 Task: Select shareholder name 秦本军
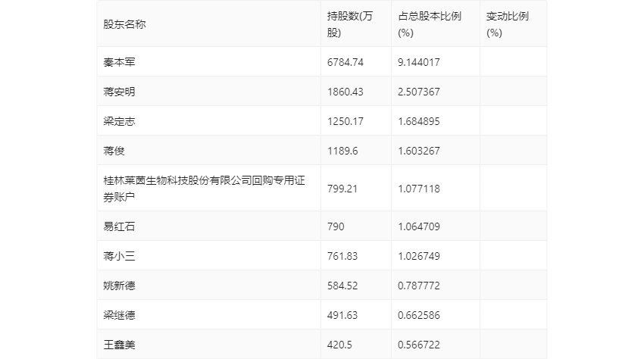pyautogui.click(x=119, y=62)
